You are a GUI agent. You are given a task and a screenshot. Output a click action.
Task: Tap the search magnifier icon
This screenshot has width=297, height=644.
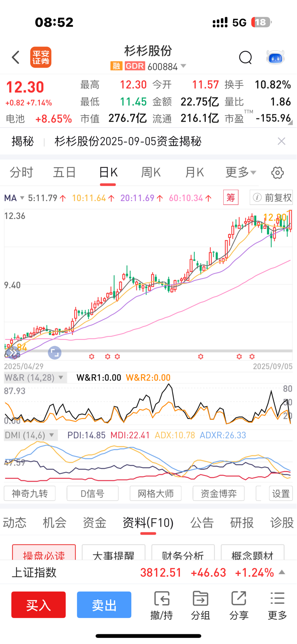click(245, 58)
